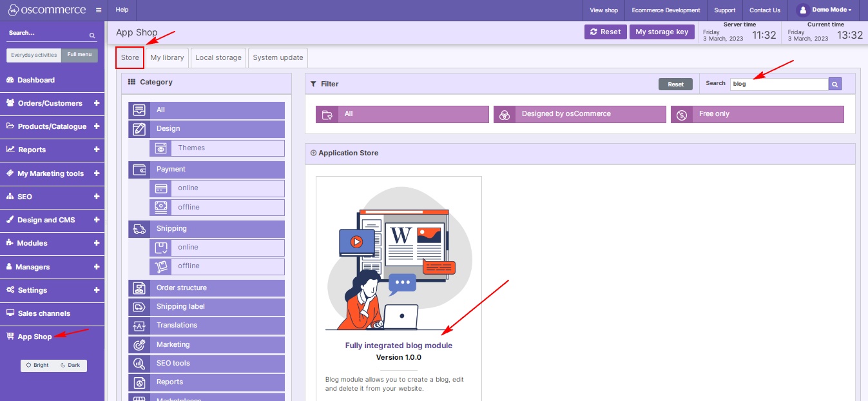Expand the Managers sidebar section
Screen dimensions: 868x401
97,267
